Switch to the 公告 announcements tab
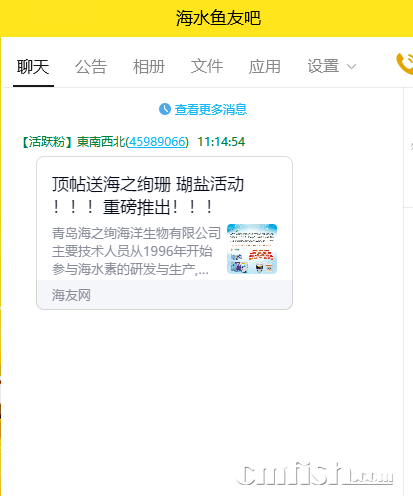413x496 pixels. point(91,66)
